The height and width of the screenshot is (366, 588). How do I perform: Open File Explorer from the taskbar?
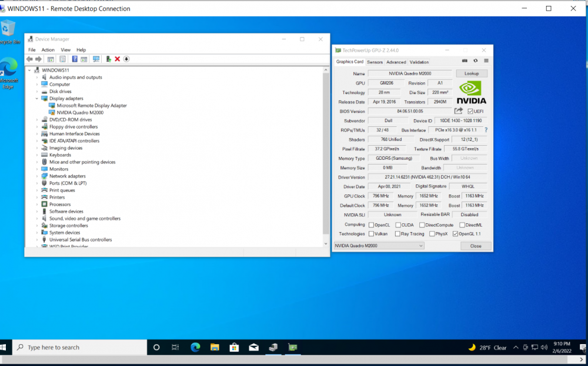215,347
